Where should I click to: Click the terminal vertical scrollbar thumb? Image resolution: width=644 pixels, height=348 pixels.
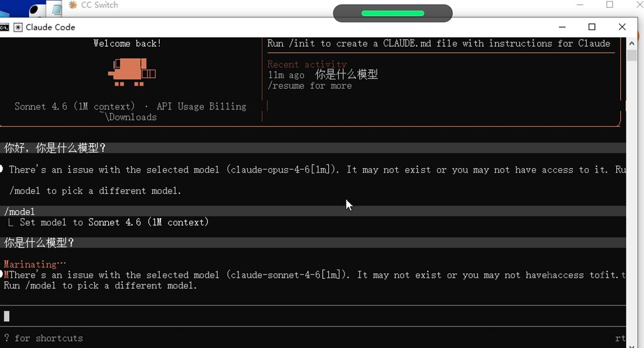[x=631, y=55]
